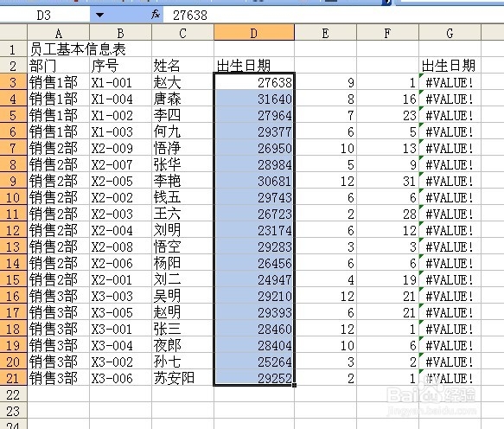Click the name cell 苏安阳
The image size is (504, 429).
point(182,378)
